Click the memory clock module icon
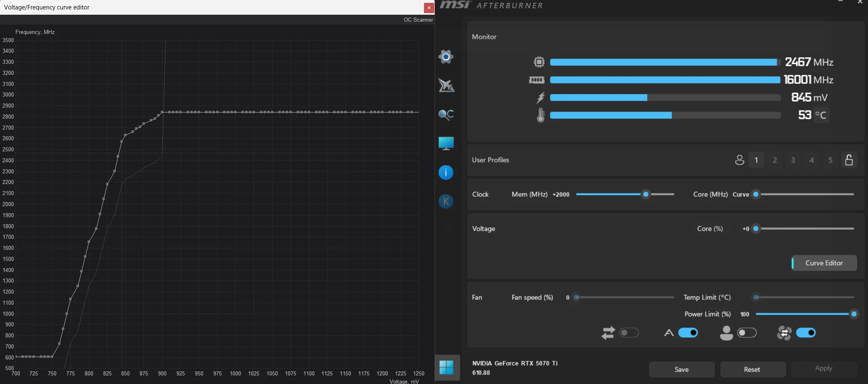This screenshot has height=384, width=868. (x=537, y=80)
